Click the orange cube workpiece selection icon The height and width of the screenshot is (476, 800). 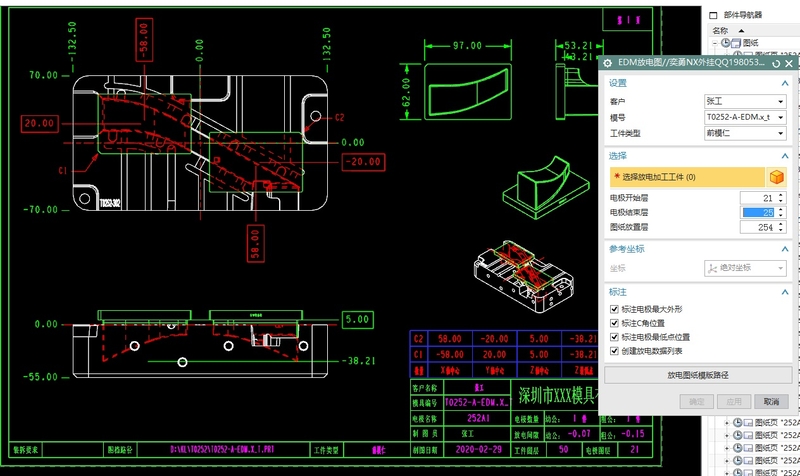point(777,177)
